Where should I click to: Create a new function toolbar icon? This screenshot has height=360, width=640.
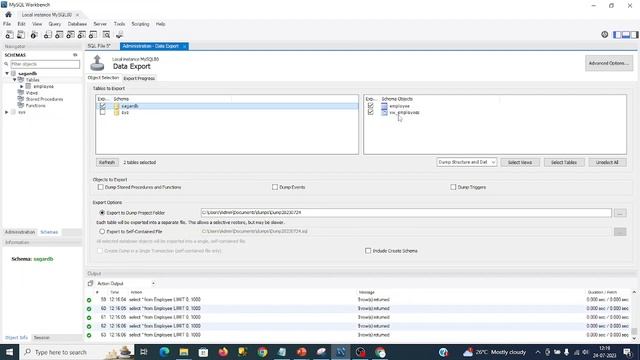pyautogui.click(x=93, y=35)
